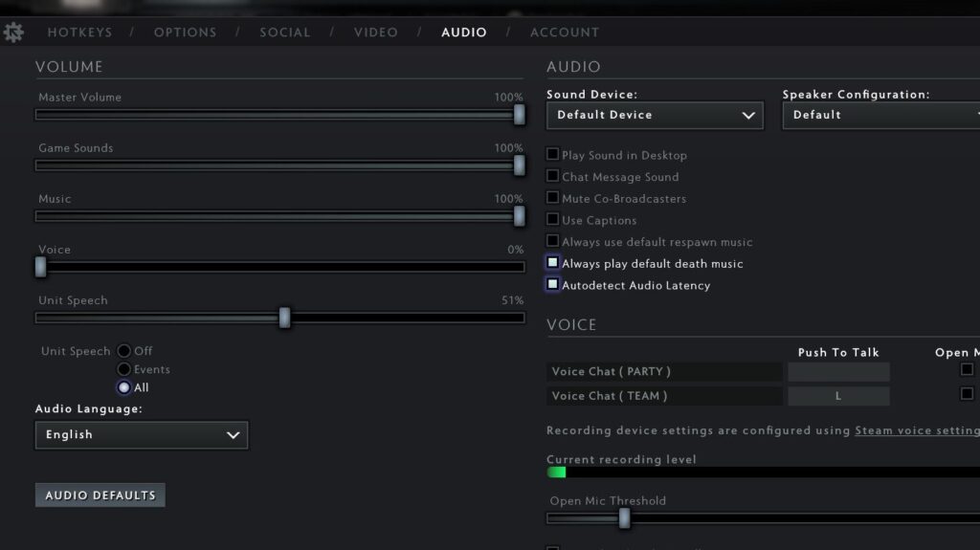Image resolution: width=980 pixels, height=550 pixels.
Task: Open the Social settings tab
Action: (x=285, y=33)
